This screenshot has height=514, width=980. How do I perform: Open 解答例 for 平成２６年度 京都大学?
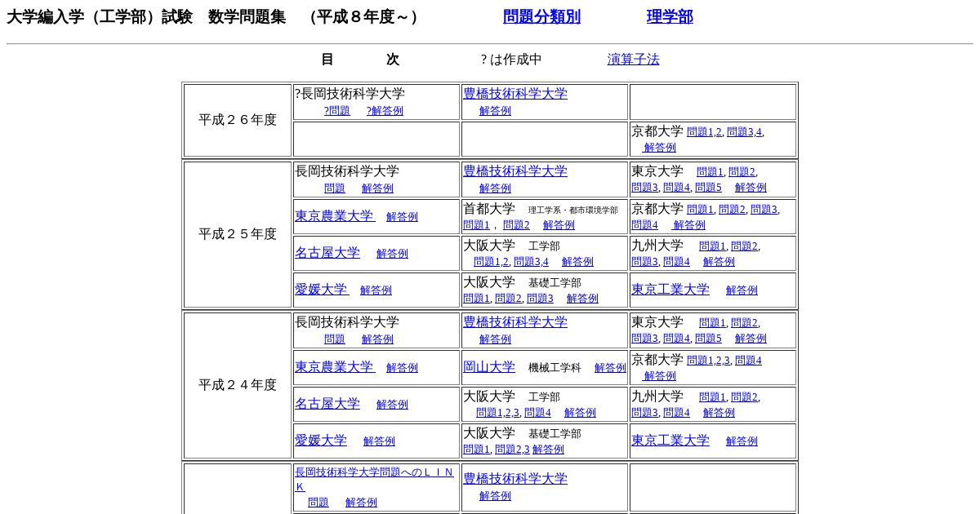point(660,148)
